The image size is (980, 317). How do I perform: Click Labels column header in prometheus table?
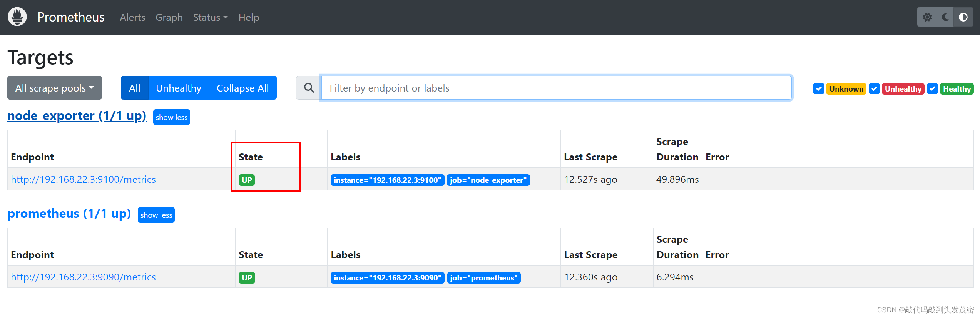346,255
